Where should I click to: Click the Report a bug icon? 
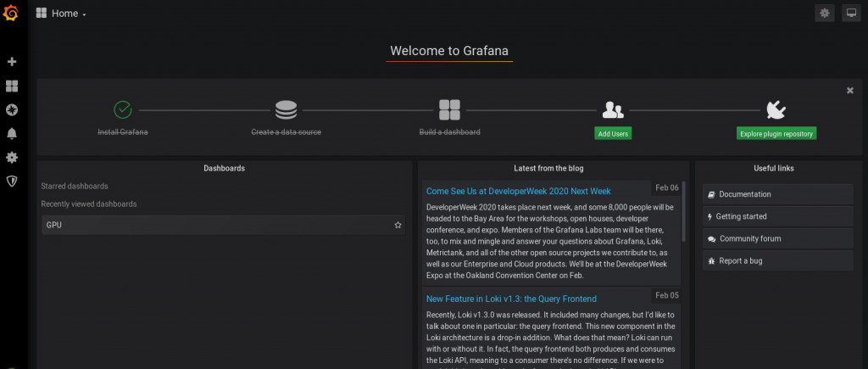pyautogui.click(x=711, y=260)
